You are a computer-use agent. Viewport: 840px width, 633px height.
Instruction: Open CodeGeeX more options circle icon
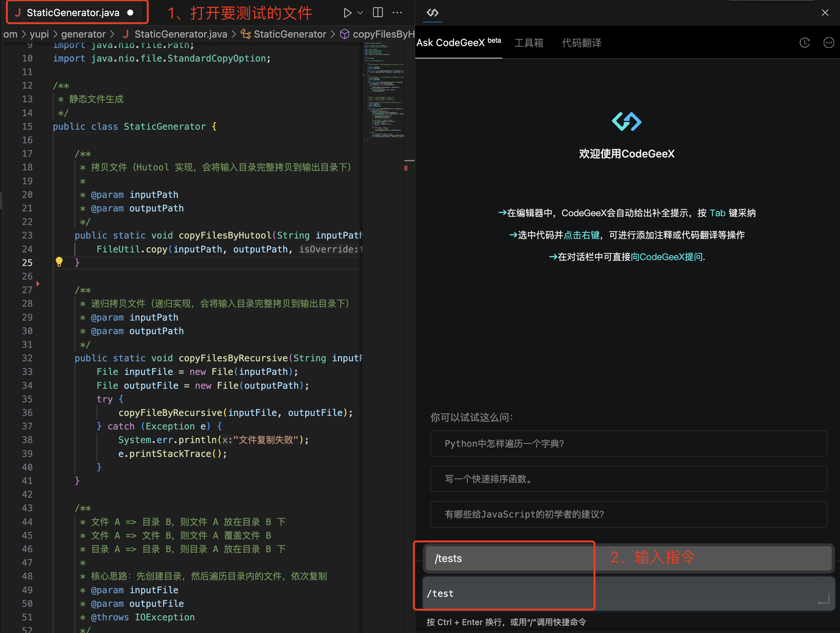(x=828, y=43)
